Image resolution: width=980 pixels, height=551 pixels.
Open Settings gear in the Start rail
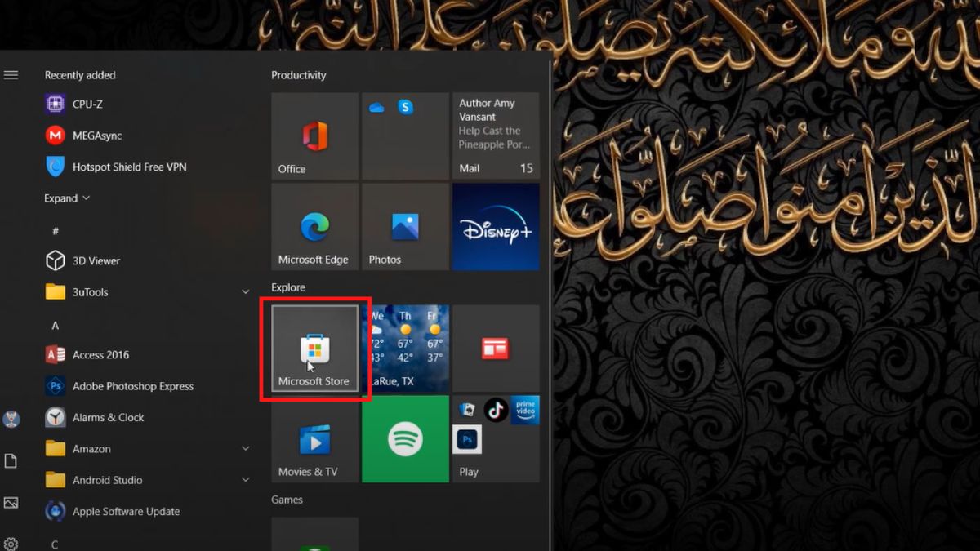11,544
